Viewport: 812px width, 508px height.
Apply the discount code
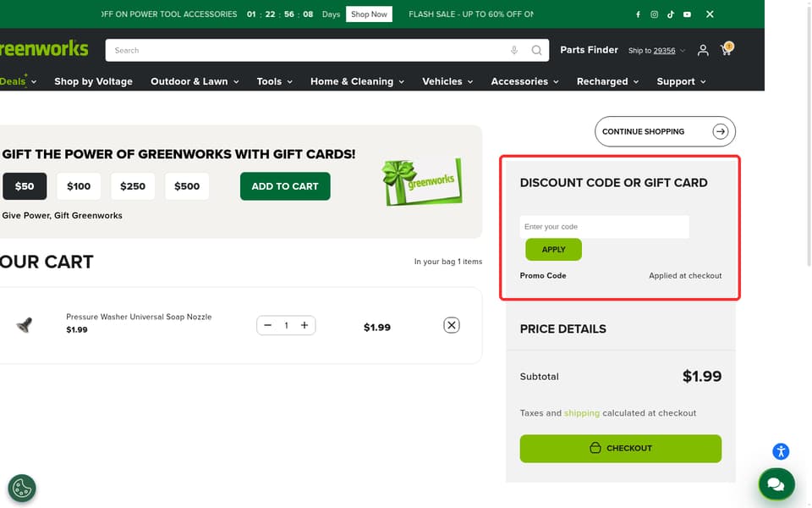point(553,249)
